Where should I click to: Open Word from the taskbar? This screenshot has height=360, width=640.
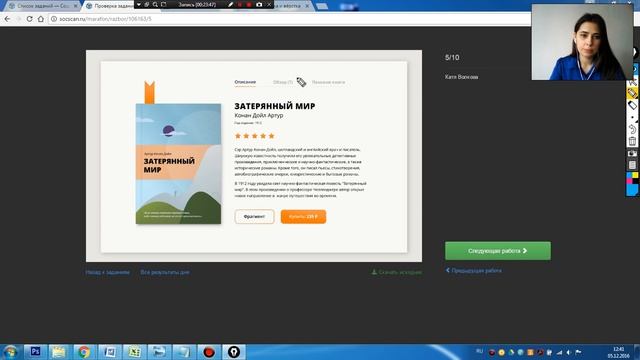click(x=109, y=351)
